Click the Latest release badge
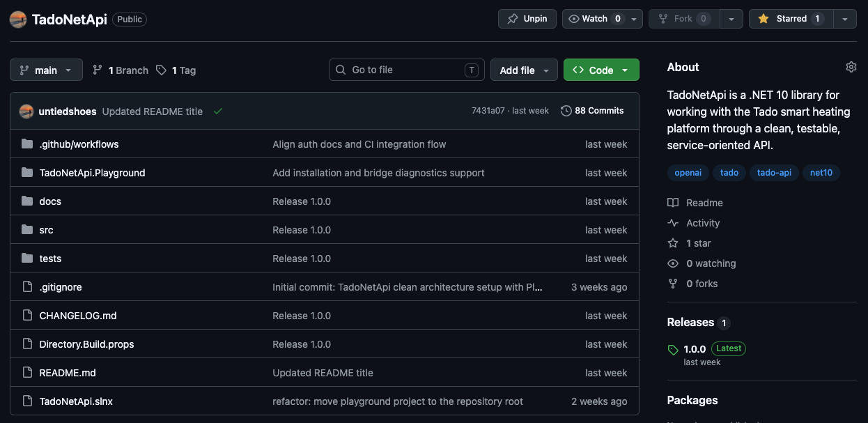This screenshot has width=868, height=423. [728, 348]
